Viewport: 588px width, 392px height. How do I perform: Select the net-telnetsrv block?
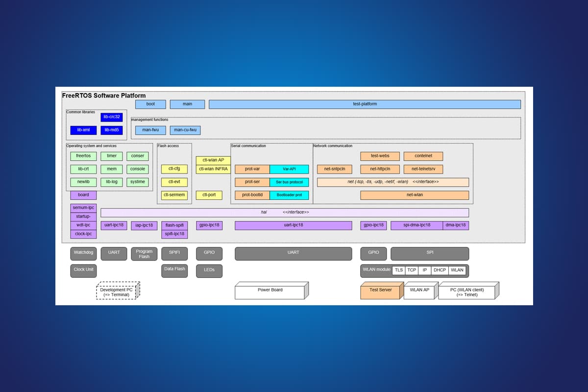tap(423, 169)
